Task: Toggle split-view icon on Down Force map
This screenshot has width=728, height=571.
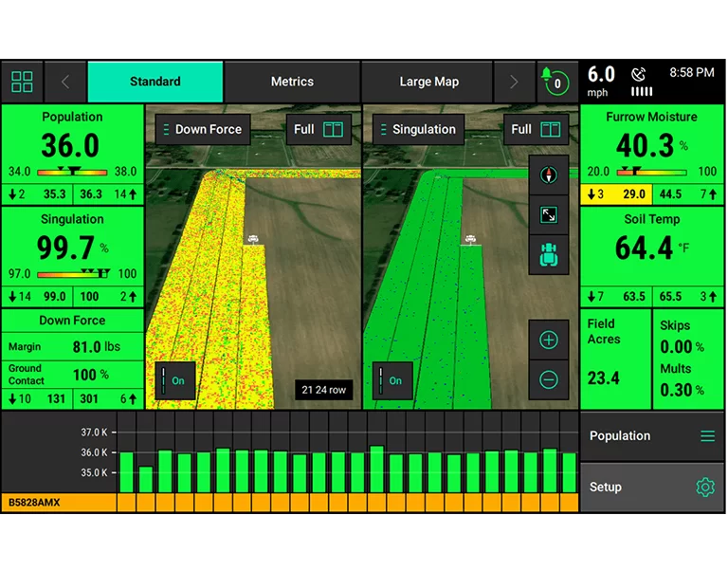Action: pos(333,129)
